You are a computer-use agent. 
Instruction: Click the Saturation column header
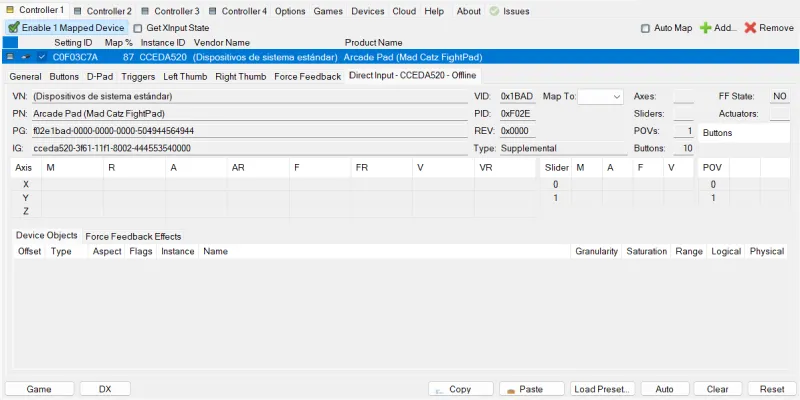click(646, 251)
